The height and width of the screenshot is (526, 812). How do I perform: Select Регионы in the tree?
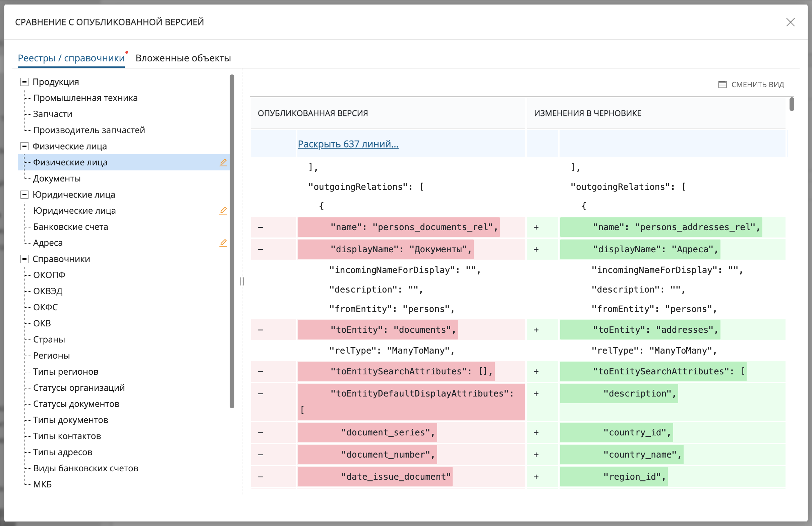click(x=52, y=356)
